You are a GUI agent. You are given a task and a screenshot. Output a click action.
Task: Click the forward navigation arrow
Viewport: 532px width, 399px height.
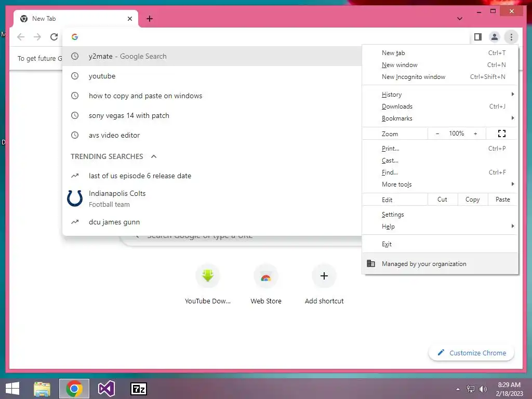[37, 37]
